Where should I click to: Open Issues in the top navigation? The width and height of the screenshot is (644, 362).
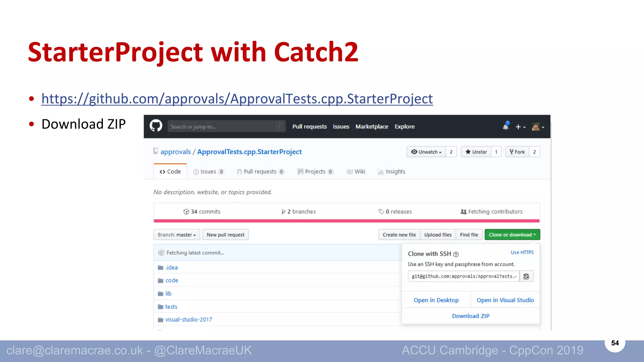pos(341,126)
